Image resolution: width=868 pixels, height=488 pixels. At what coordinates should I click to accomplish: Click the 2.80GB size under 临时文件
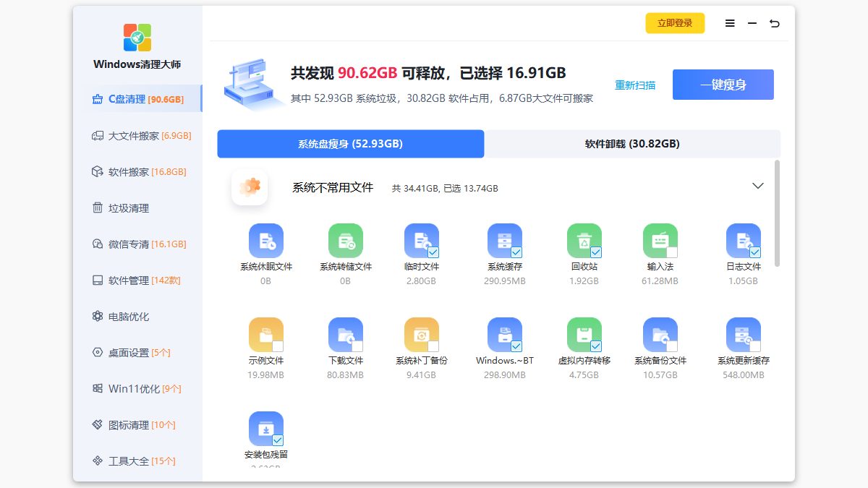pos(422,281)
